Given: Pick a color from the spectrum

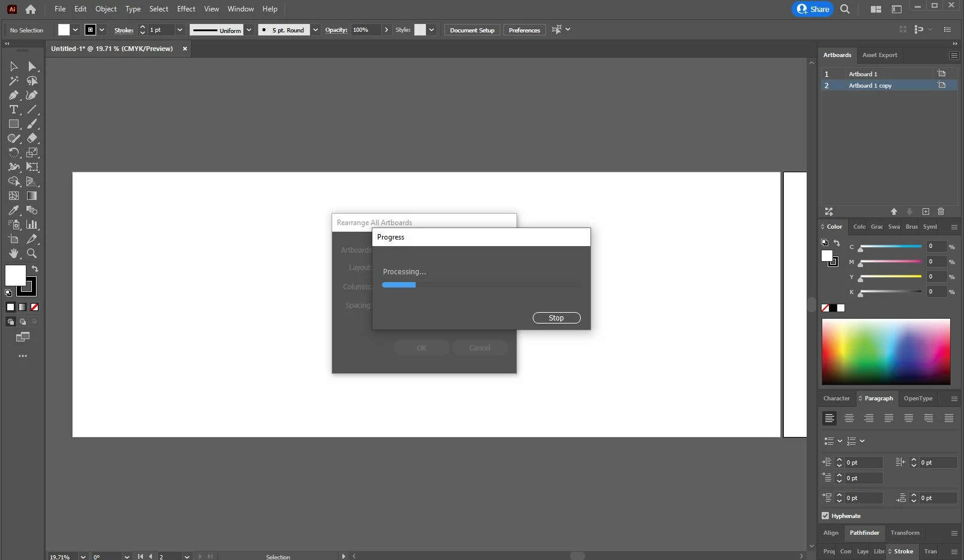Looking at the screenshot, I should tap(886, 352).
